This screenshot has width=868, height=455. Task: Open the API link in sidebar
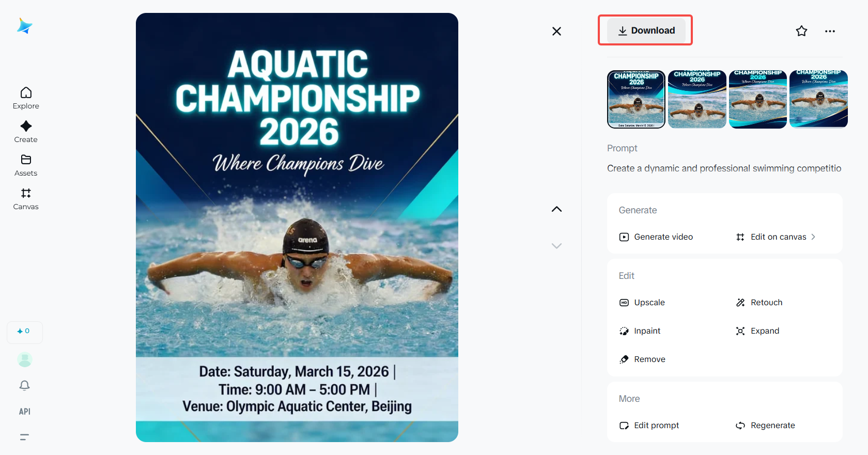click(24, 412)
